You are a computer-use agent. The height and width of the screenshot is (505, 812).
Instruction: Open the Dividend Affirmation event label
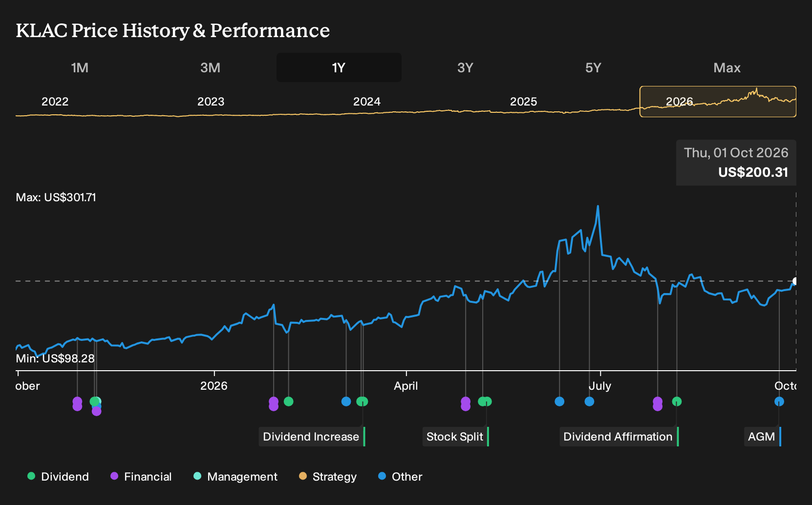[x=619, y=437]
